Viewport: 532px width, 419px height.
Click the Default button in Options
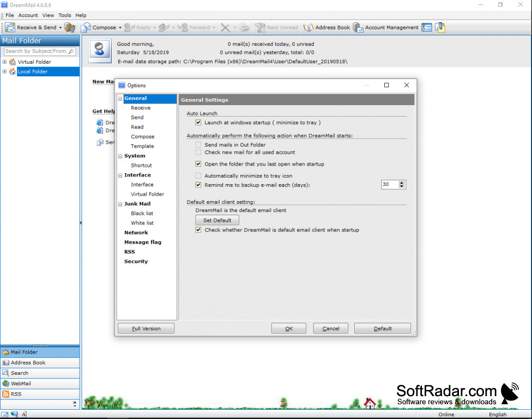[383, 329]
